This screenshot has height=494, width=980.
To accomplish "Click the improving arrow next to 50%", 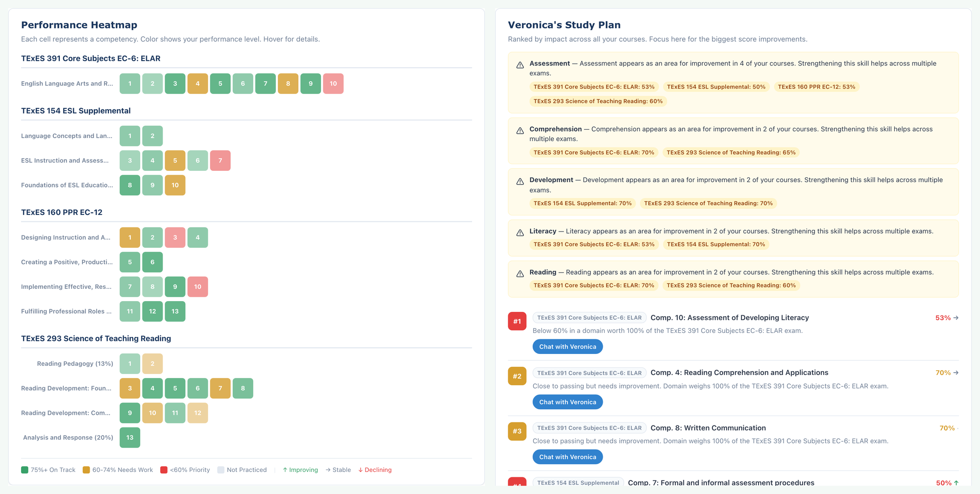I will 956,483.
